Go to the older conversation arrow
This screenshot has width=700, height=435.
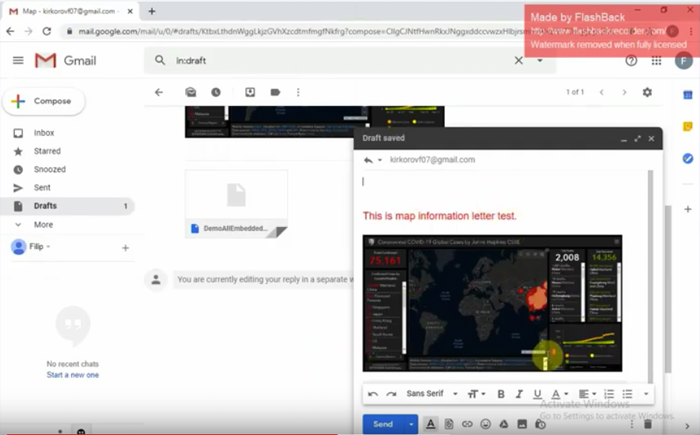pos(624,92)
